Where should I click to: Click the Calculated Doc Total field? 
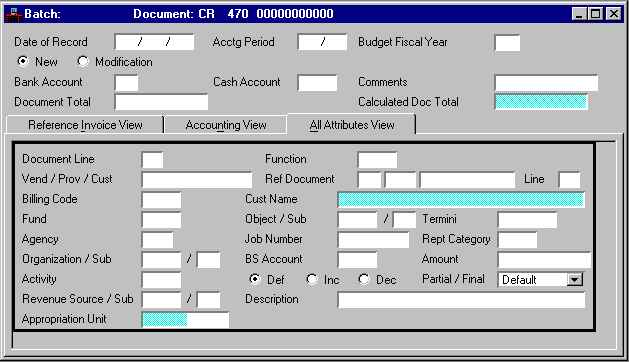541,102
